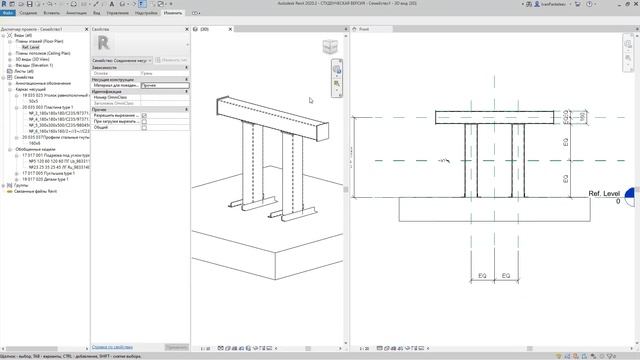
Task: Click the highlighted thin lines icon in quick access toolbar
Action: pos(142,4)
